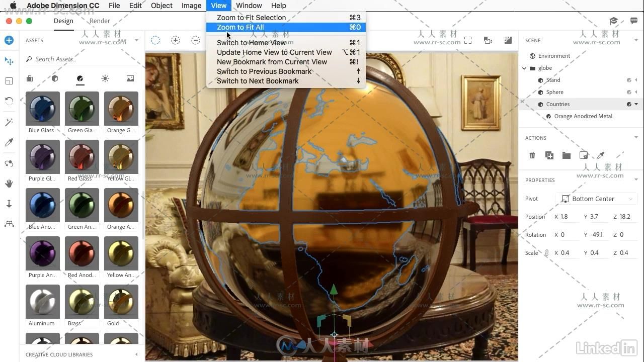Filter assets by Images icon
Screen dimensions: 644x362
[x=130, y=78]
